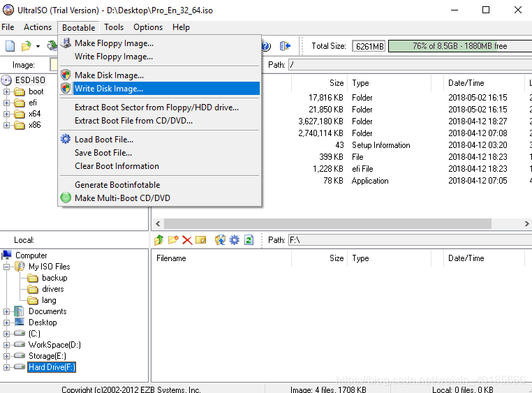This screenshot has height=393, width=532.
Task: Select the Setup Information file row
Action: (341, 145)
